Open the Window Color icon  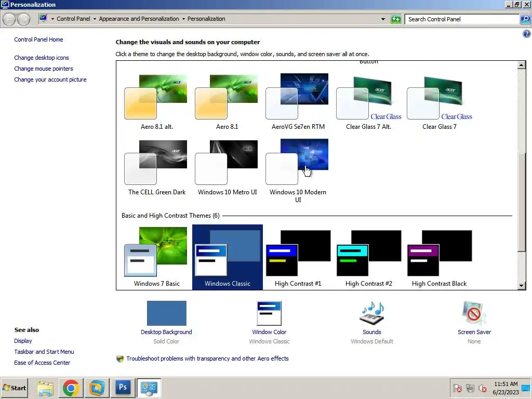pyautogui.click(x=269, y=313)
